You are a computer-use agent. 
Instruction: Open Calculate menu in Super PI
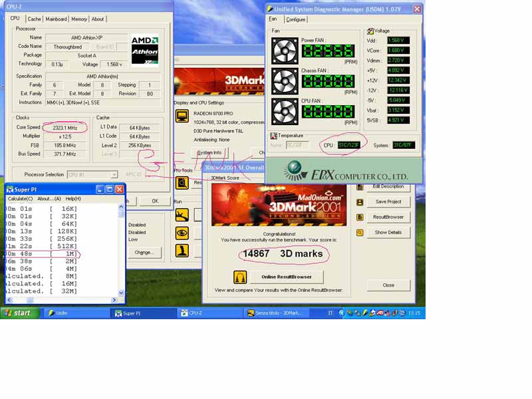(x=21, y=199)
